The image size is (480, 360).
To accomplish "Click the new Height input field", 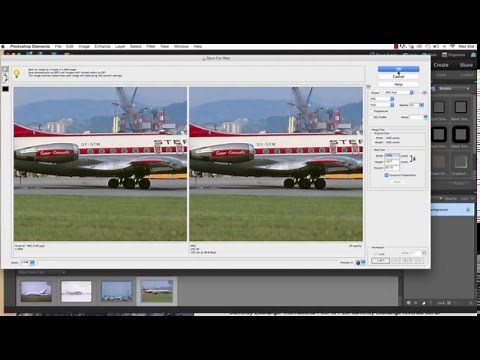I will pos(392,162).
